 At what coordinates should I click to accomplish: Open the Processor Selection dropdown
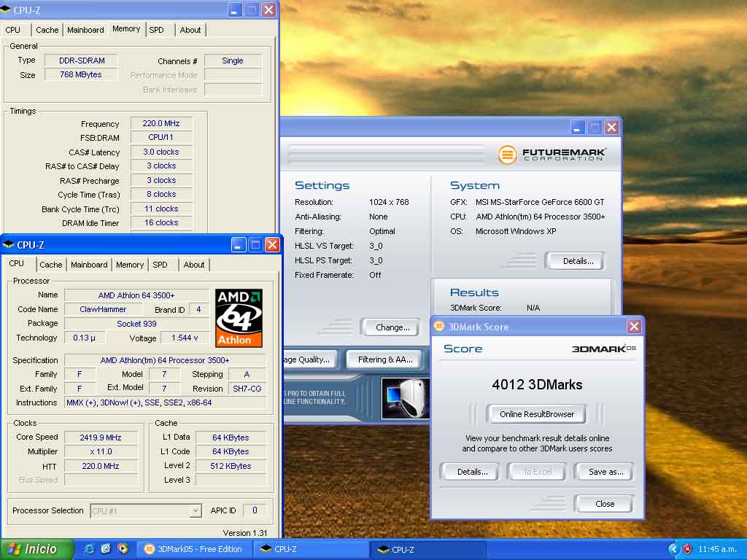pyautogui.click(x=195, y=511)
